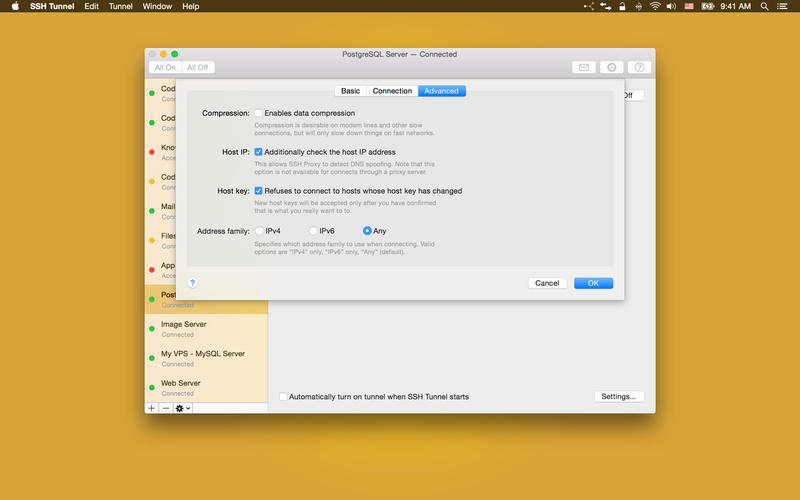
Task: Click the envelope icon in the toolbar
Action: click(584, 67)
